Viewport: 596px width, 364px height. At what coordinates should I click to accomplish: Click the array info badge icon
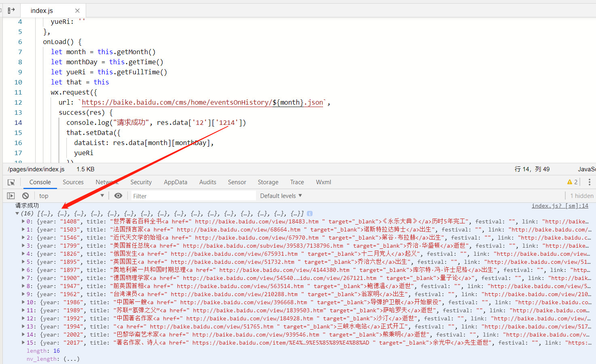click(310, 213)
